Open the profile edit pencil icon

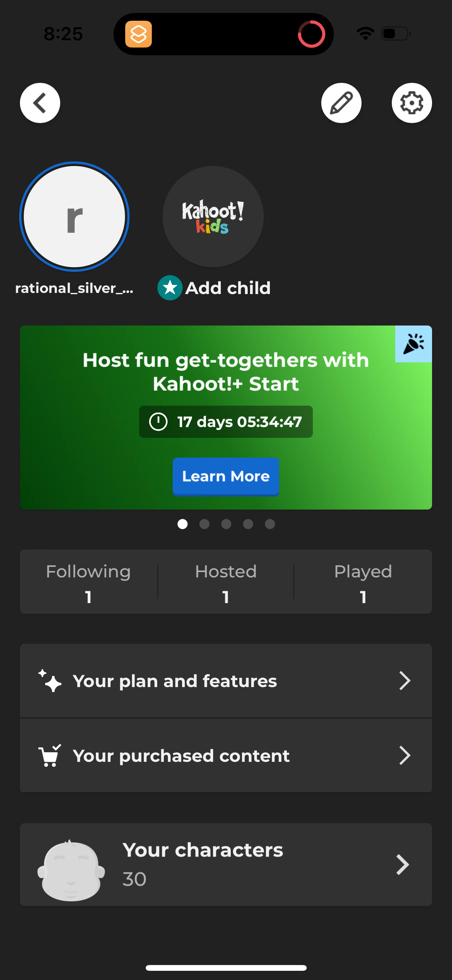tap(341, 103)
